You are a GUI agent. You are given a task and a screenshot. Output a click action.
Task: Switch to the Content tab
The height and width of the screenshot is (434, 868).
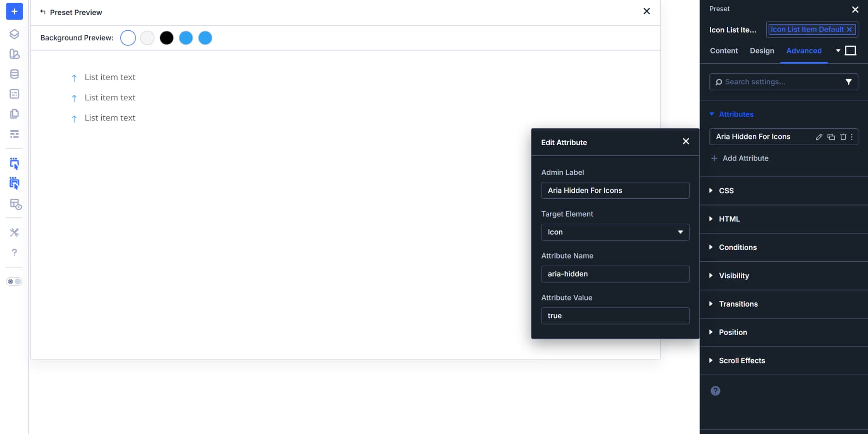coord(723,50)
